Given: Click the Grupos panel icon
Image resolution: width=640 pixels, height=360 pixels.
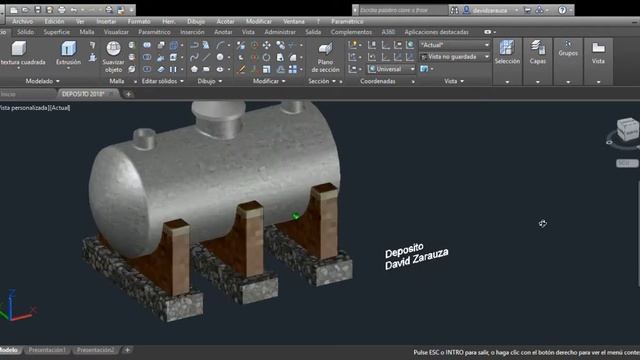Looking at the screenshot, I should click(x=568, y=44).
